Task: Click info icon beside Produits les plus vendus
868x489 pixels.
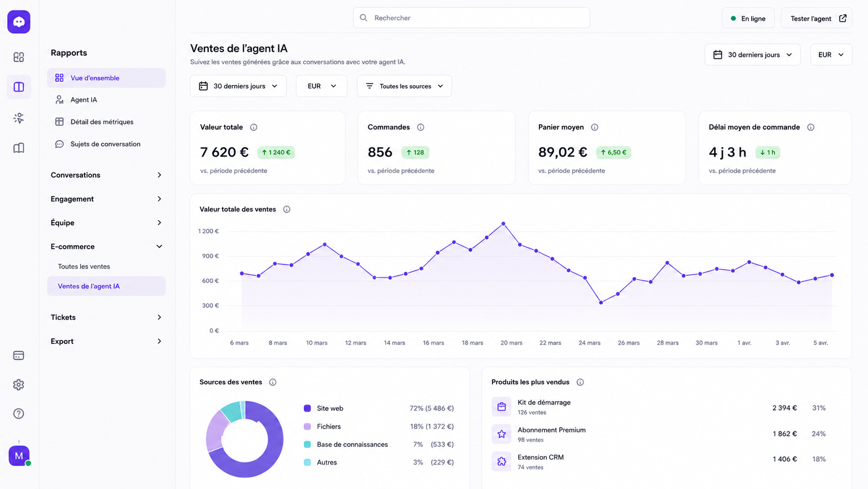Action: pos(580,382)
